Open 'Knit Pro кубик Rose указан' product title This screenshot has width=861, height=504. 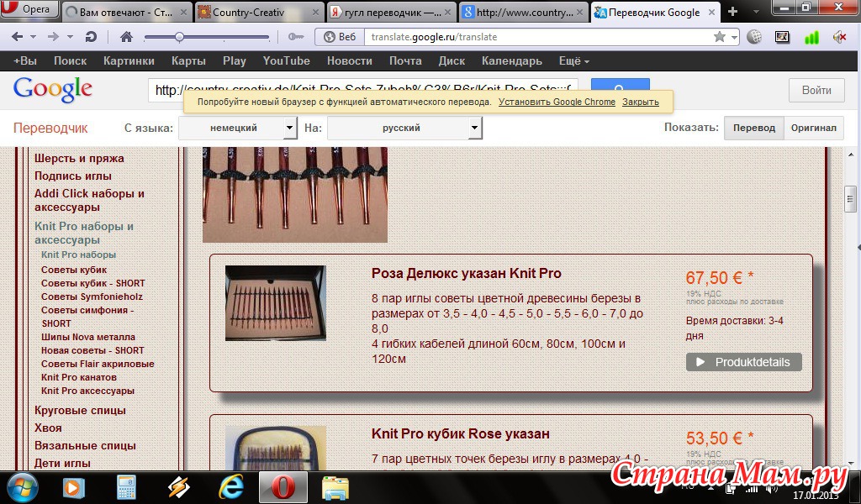coord(461,433)
